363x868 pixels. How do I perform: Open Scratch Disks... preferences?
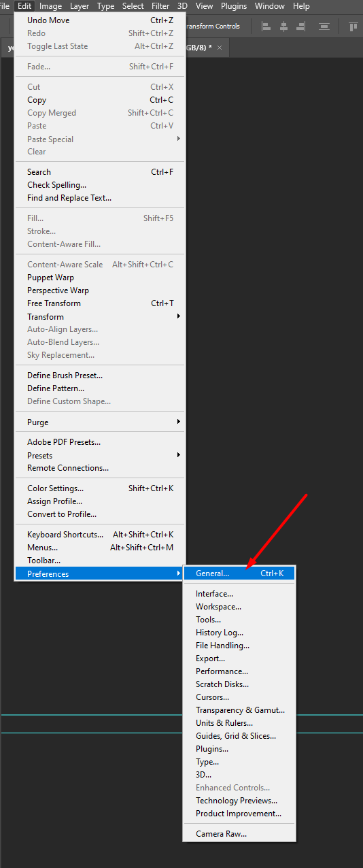point(239,684)
